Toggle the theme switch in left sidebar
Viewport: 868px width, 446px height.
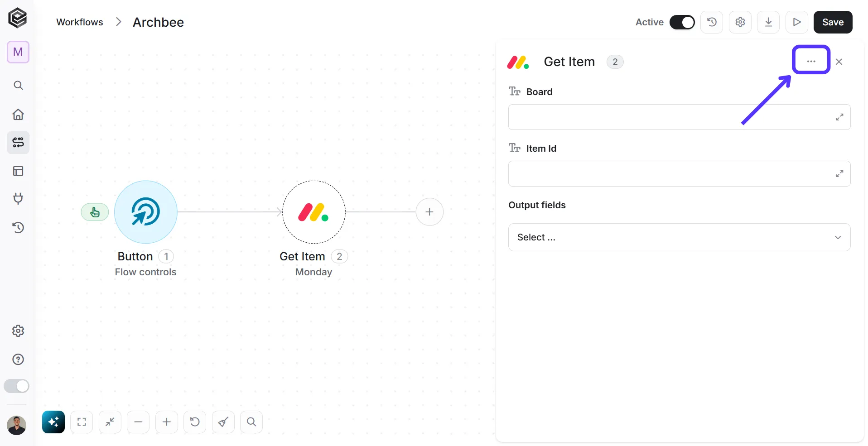17,386
